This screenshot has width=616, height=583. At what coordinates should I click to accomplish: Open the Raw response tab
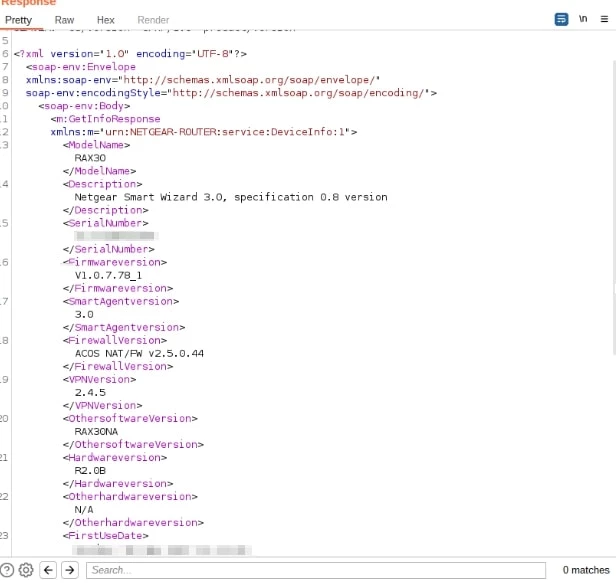pyautogui.click(x=64, y=20)
